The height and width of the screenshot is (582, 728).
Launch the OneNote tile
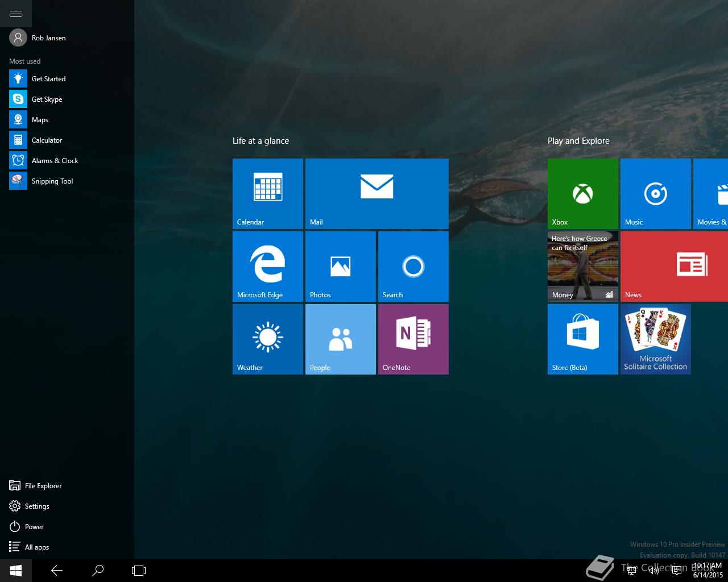coord(413,339)
